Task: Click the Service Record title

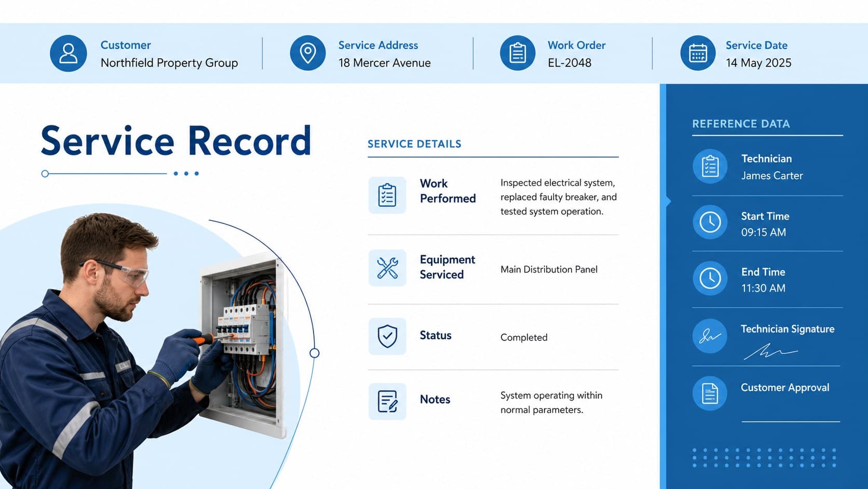Action: (x=176, y=141)
